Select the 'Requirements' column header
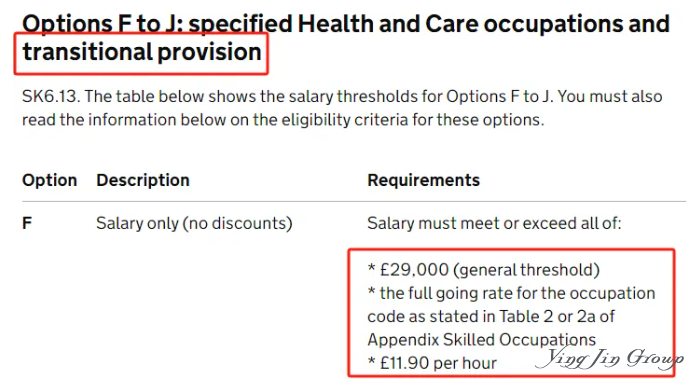The width and height of the screenshot is (694, 389). tap(424, 180)
